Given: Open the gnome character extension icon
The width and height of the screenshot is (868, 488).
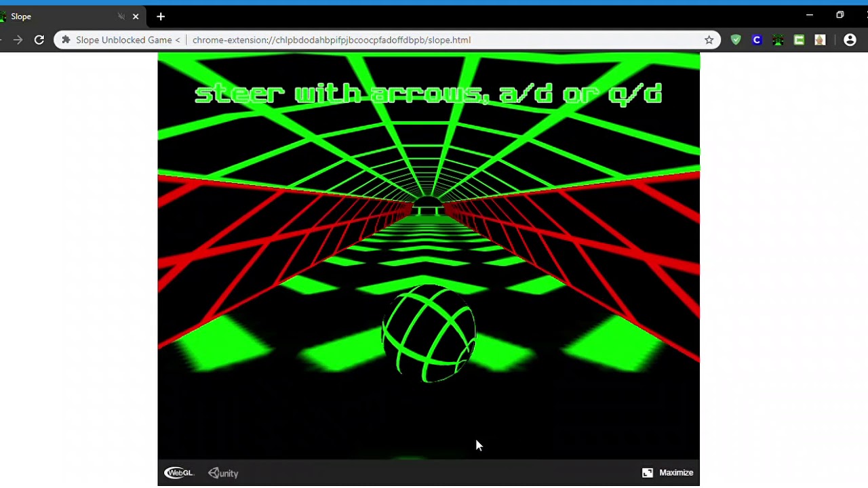Looking at the screenshot, I should coord(820,40).
